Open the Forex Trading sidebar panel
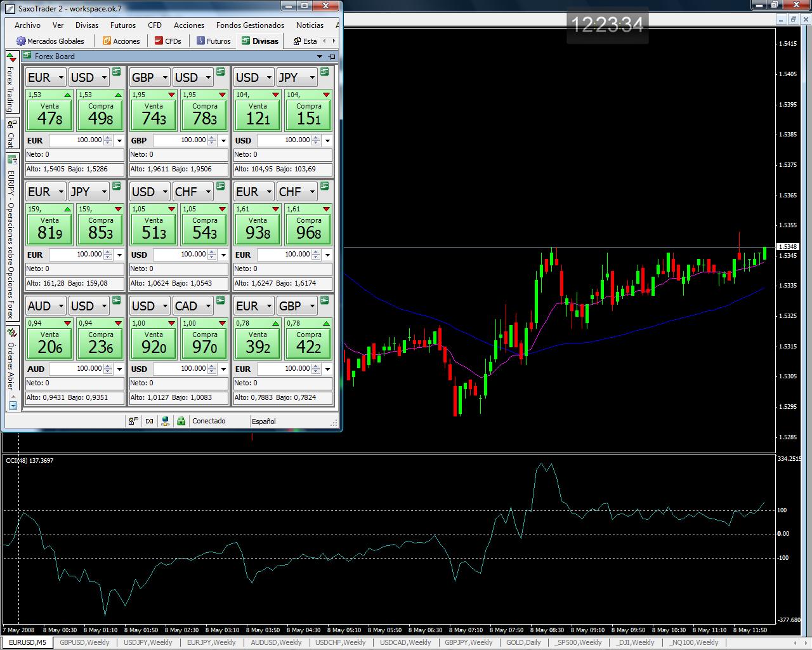This screenshot has width=812, height=650. click(x=11, y=83)
